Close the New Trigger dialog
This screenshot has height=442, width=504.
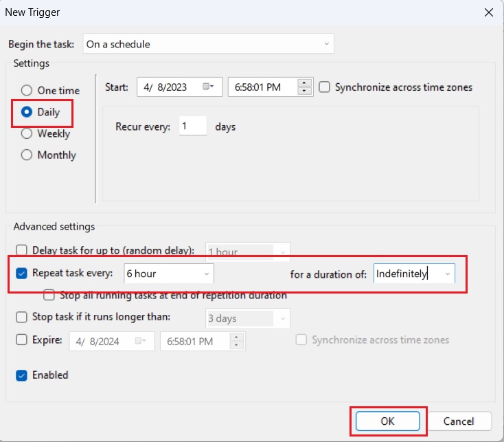pos(489,12)
